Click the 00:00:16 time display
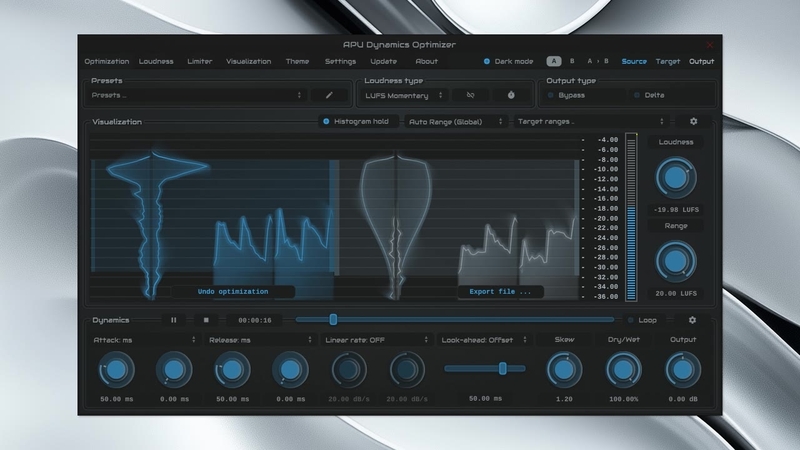The height and width of the screenshot is (450, 800). click(x=255, y=320)
